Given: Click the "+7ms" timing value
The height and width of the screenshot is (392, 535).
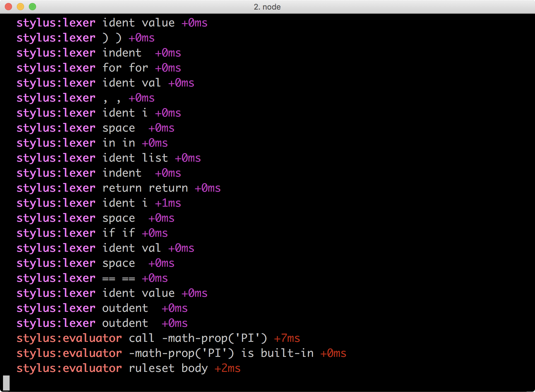Looking at the screenshot, I should pyautogui.click(x=287, y=338).
